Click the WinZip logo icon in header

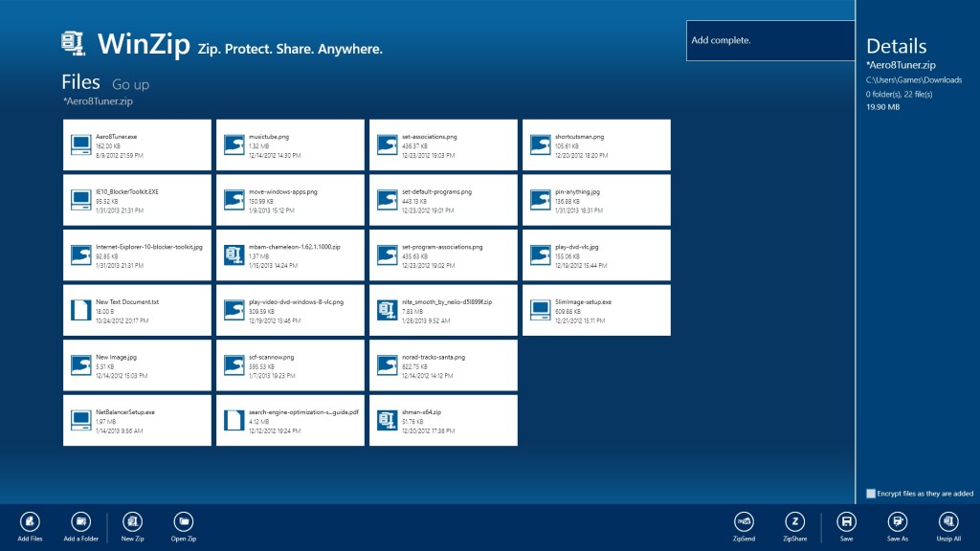(73, 44)
